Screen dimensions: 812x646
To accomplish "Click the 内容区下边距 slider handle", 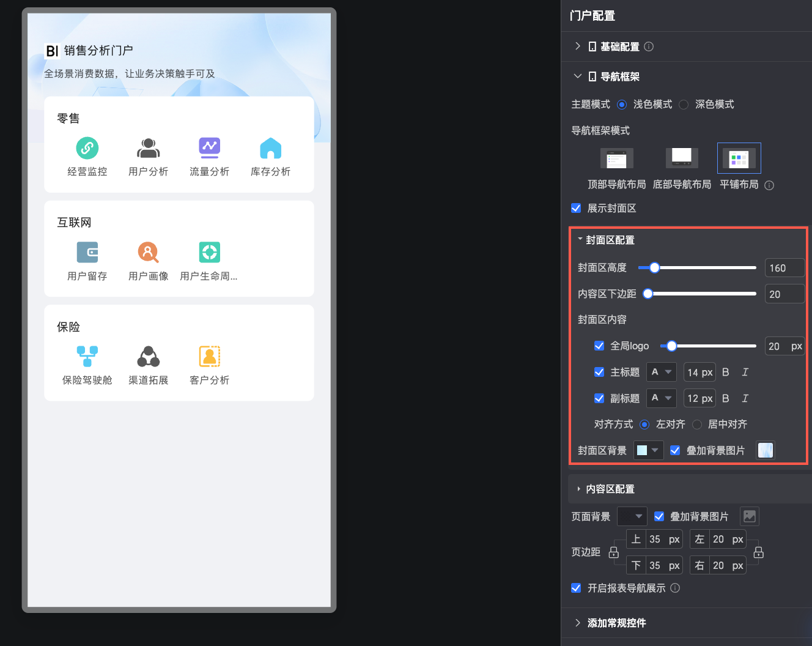I will pyautogui.click(x=648, y=294).
